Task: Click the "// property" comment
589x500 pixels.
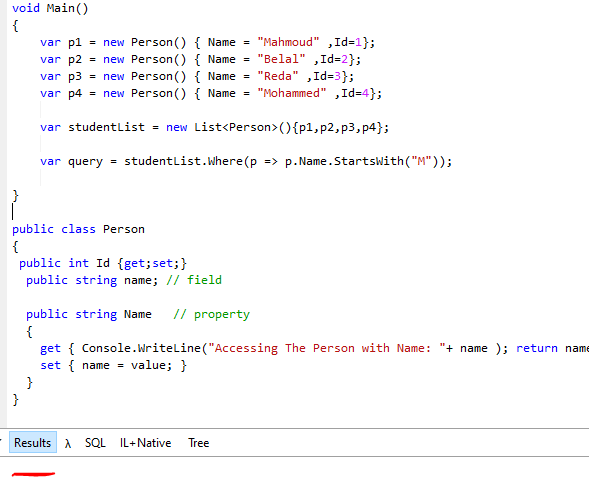Action: pos(211,314)
